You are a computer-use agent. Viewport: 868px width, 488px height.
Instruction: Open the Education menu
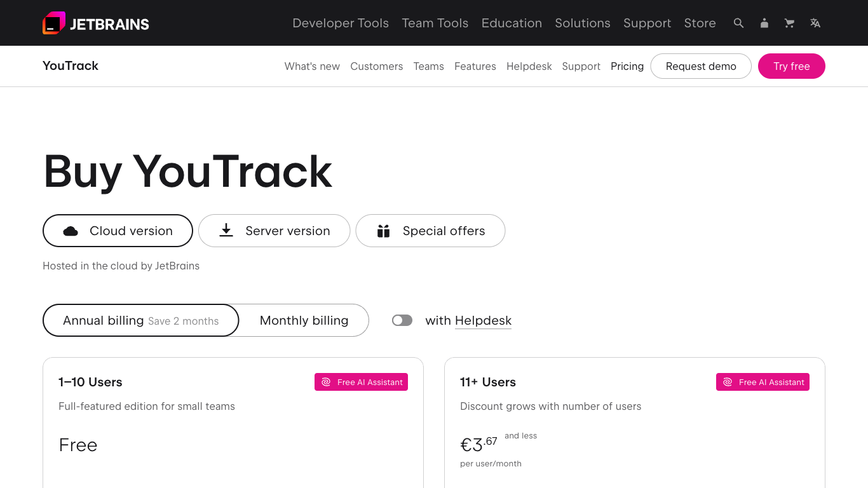[512, 23]
